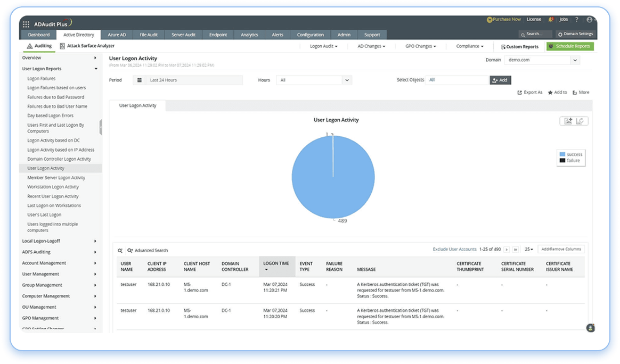Select Logon Failures report

click(x=41, y=79)
